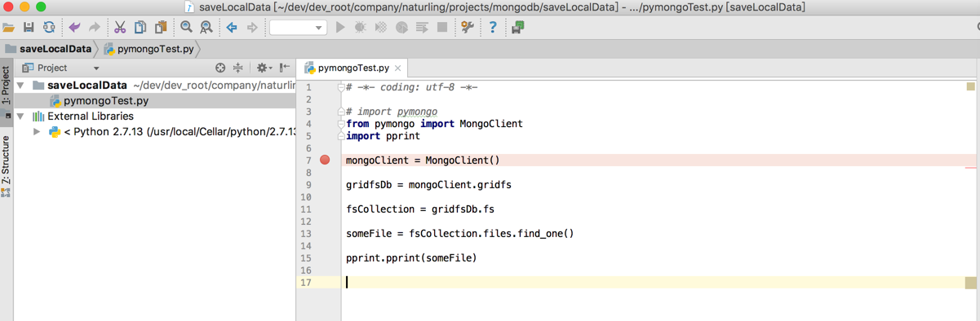
Task: Click the 'mongoClient = MongoClient()' line
Action: click(423, 160)
